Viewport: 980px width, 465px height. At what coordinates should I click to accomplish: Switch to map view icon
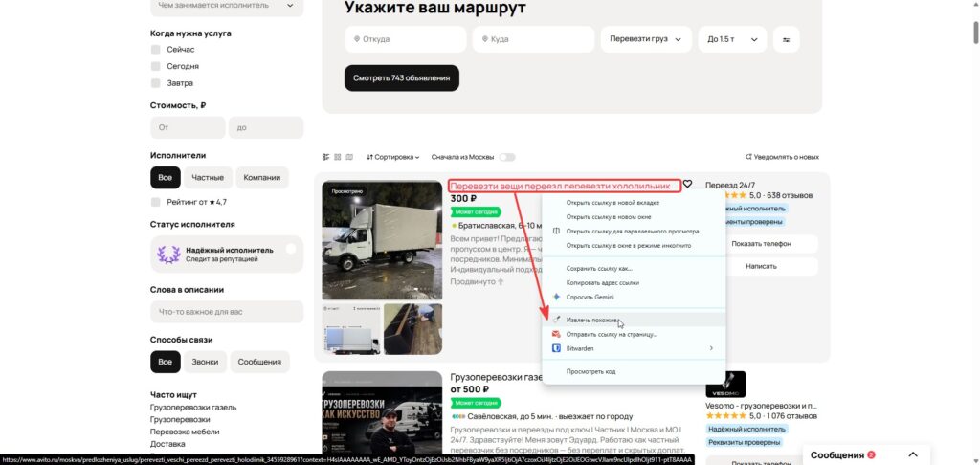click(349, 157)
